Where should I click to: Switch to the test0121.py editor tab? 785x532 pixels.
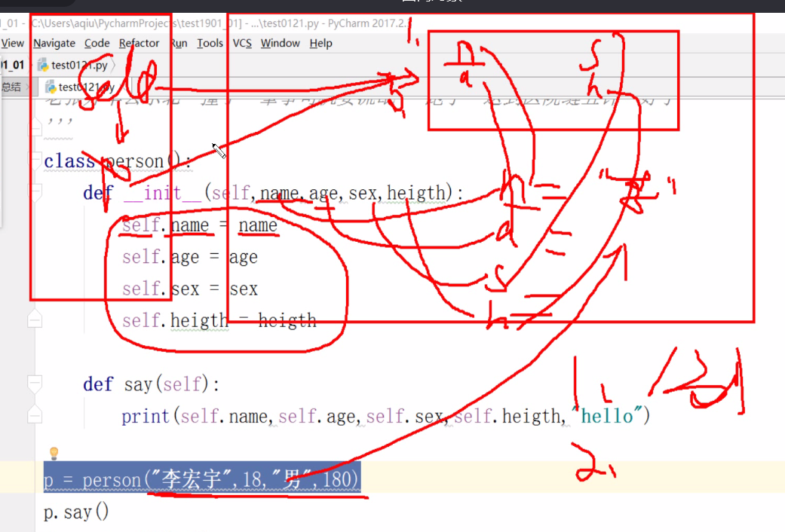tap(80, 87)
